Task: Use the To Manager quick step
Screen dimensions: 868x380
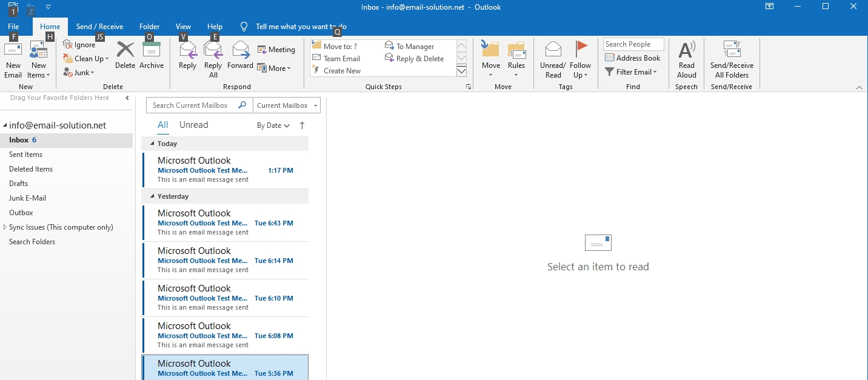Action: pyautogui.click(x=410, y=46)
